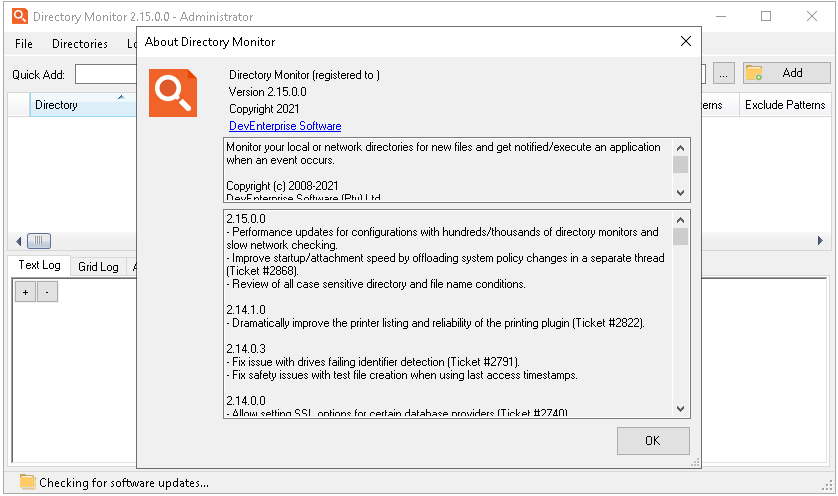Click the 'Version 2.15.0.0' text
The height and width of the screenshot is (496, 838).
[268, 92]
